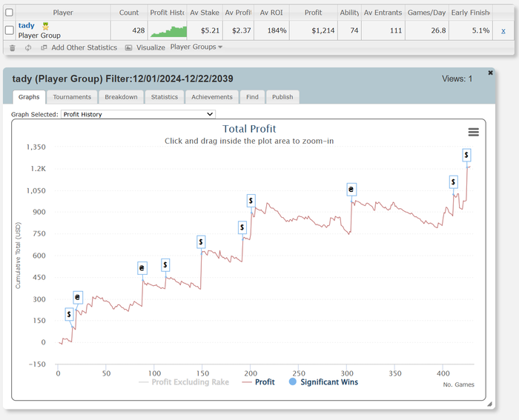Image resolution: width=519 pixels, height=420 pixels.
Task: Click the refresh arrows icon
Action: pyautogui.click(x=28, y=47)
